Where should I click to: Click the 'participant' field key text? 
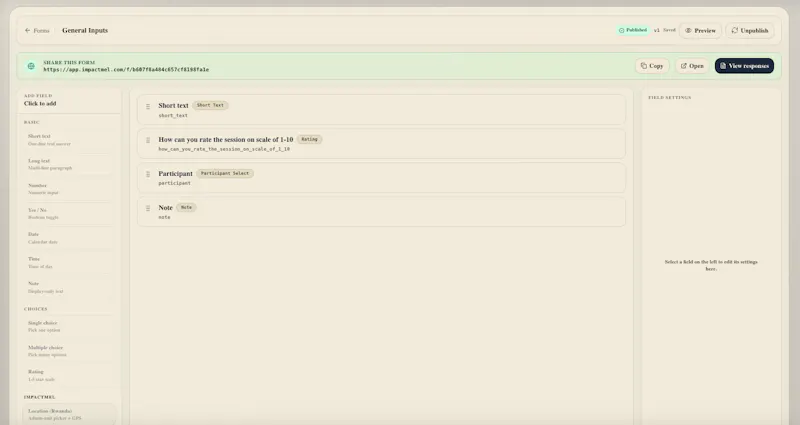pos(174,183)
